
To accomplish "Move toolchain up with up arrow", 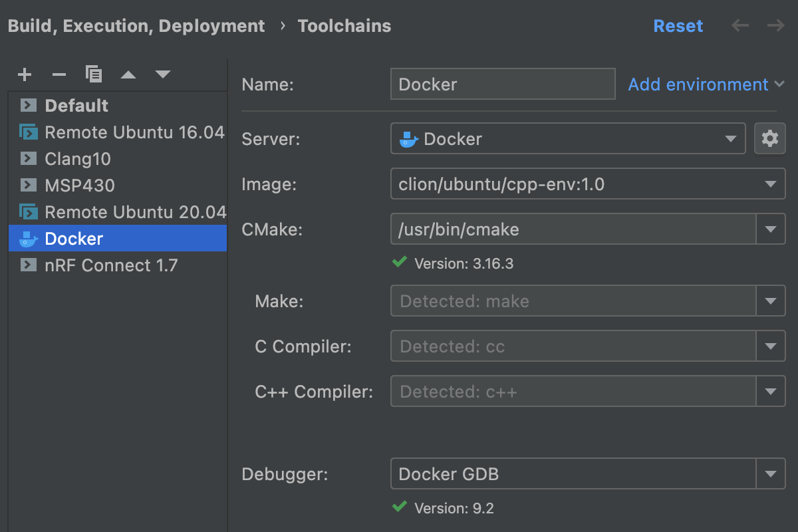I will [128, 74].
